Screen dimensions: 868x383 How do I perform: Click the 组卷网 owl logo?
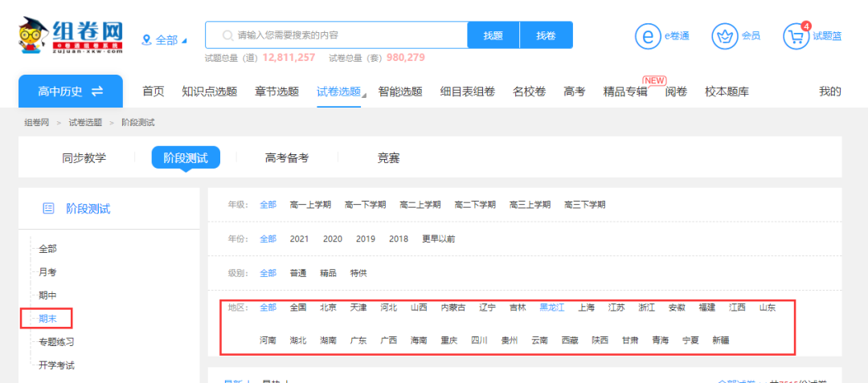point(71,35)
